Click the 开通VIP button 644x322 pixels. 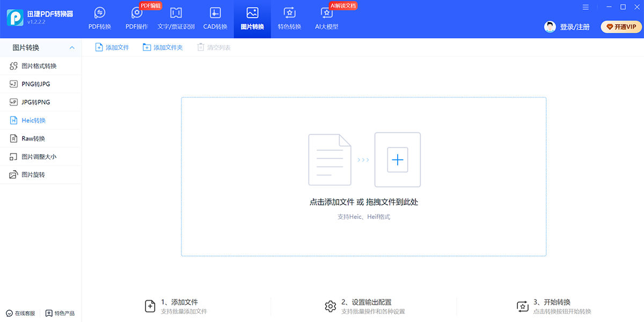(621, 27)
